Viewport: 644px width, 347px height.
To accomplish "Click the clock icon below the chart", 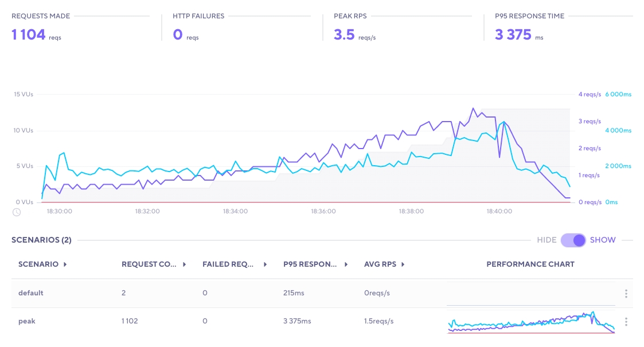I will [17, 212].
